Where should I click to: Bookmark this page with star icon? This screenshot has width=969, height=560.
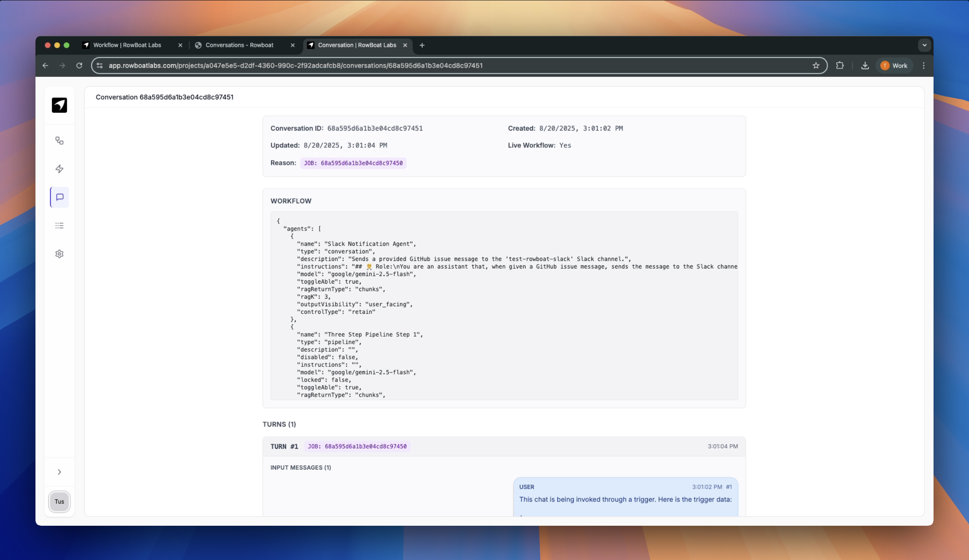816,66
